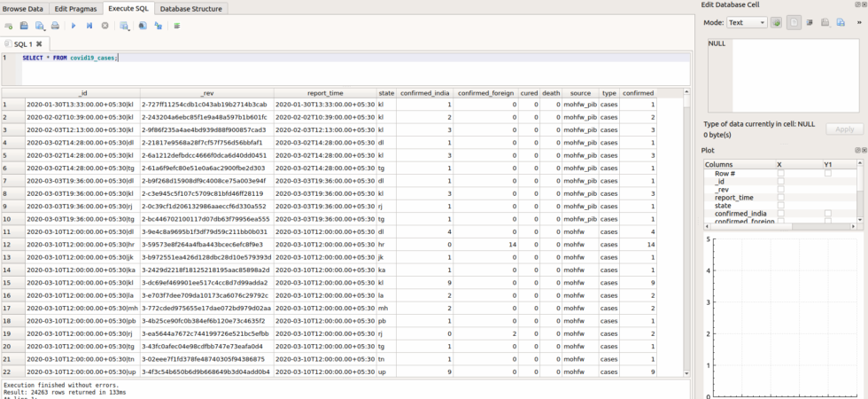The height and width of the screenshot is (399, 868).
Task: Click the results table vertical scrollbar
Action: [x=687, y=232]
